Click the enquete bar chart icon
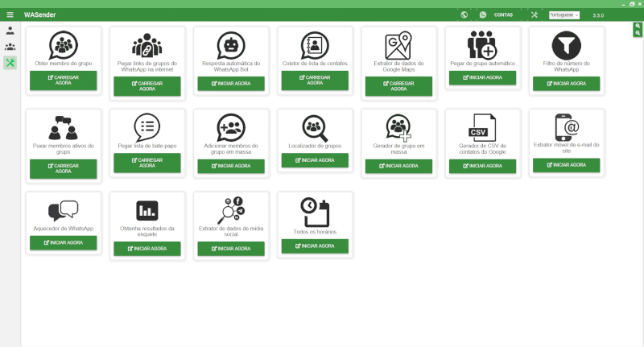 click(x=147, y=211)
